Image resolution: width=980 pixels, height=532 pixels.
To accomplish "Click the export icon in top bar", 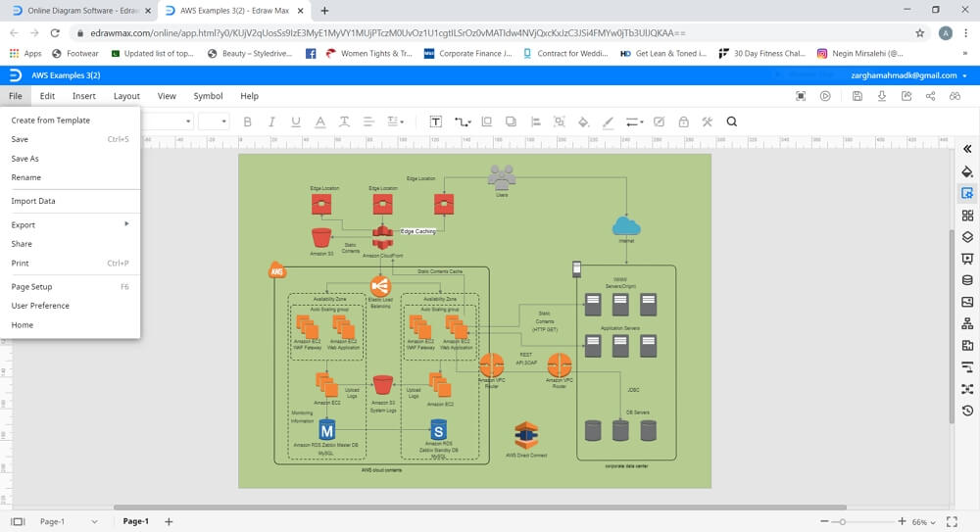I will point(906,96).
